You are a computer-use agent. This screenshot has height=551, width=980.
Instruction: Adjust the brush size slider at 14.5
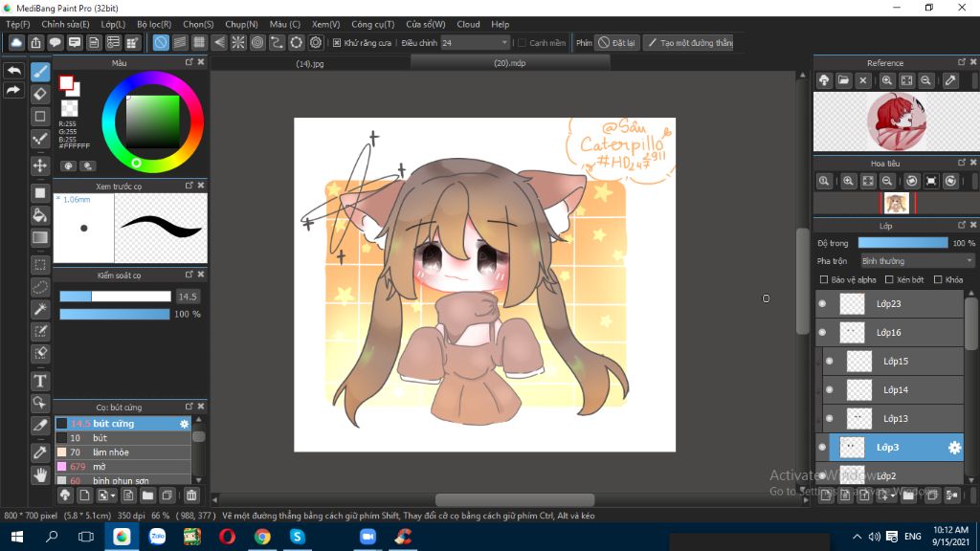click(x=115, y=297)
